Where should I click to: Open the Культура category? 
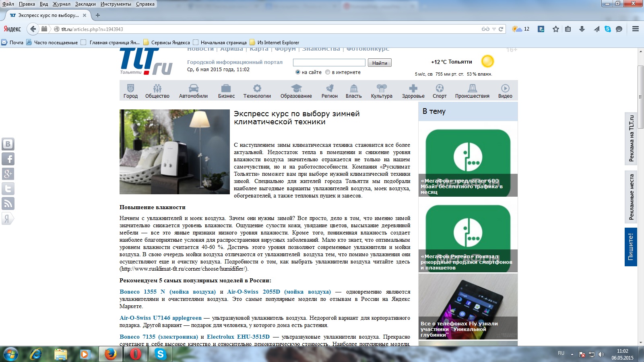[382, 91]
